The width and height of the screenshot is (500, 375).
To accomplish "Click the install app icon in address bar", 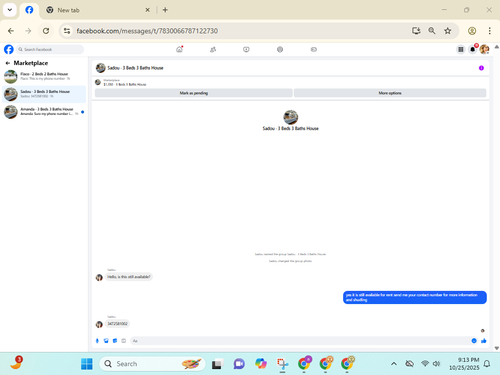I will point(416,31).
